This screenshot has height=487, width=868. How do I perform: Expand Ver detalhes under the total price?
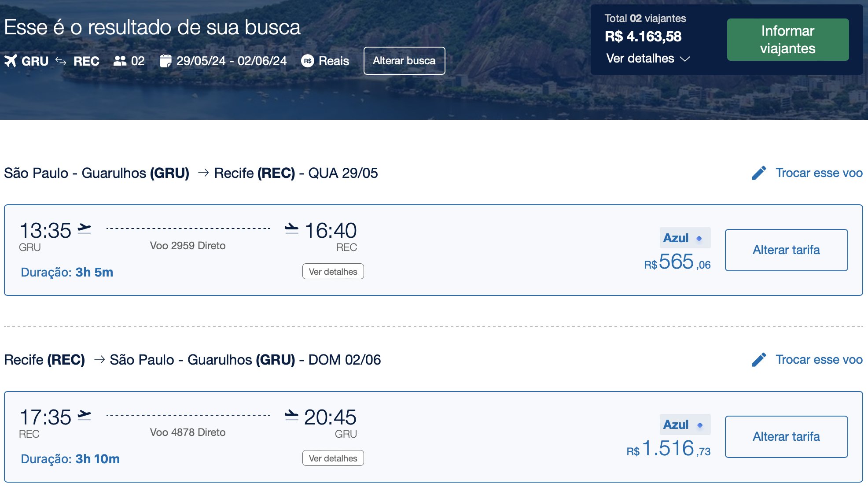648,59
